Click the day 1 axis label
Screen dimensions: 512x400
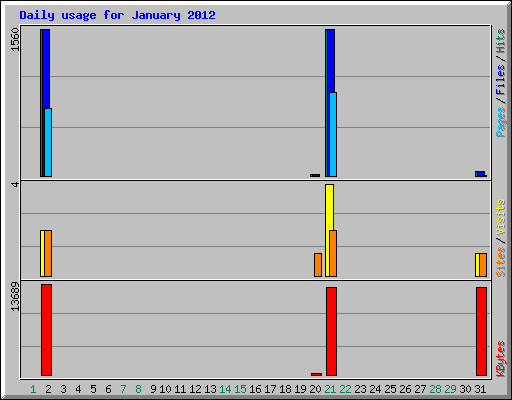(33, 389)
